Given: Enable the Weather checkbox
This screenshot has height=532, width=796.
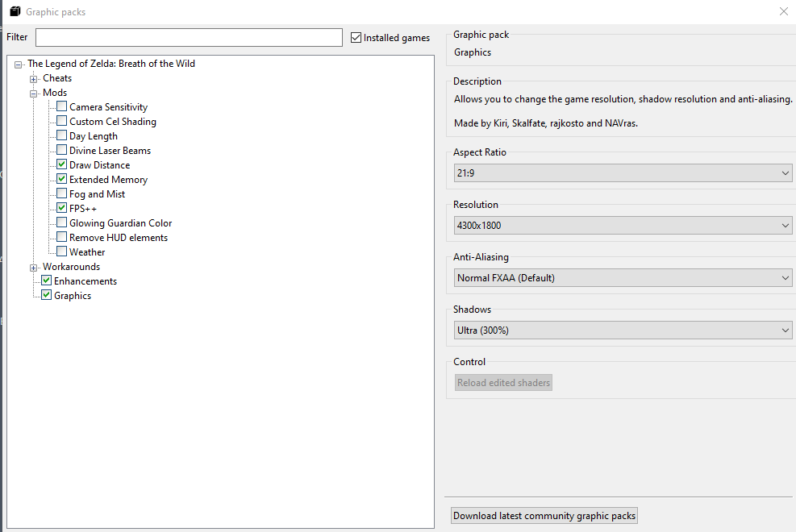Looking at the screenshot, I should tap(61, 251).
